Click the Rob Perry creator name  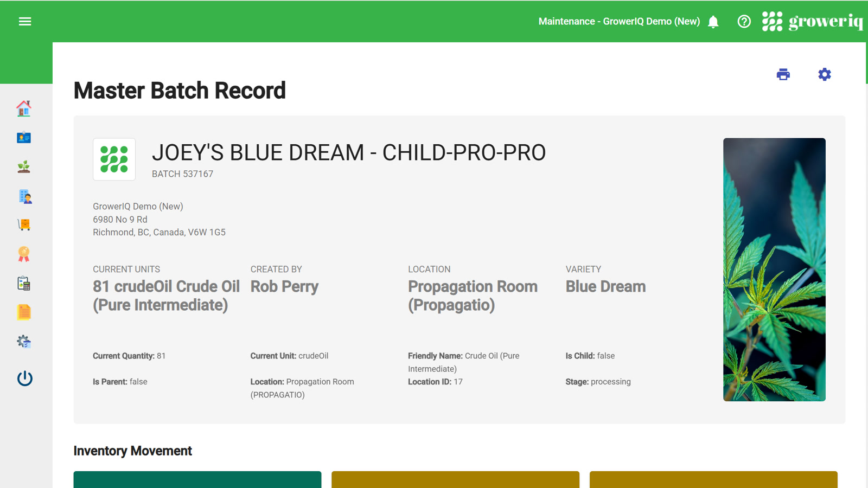[x=284, y=286]
